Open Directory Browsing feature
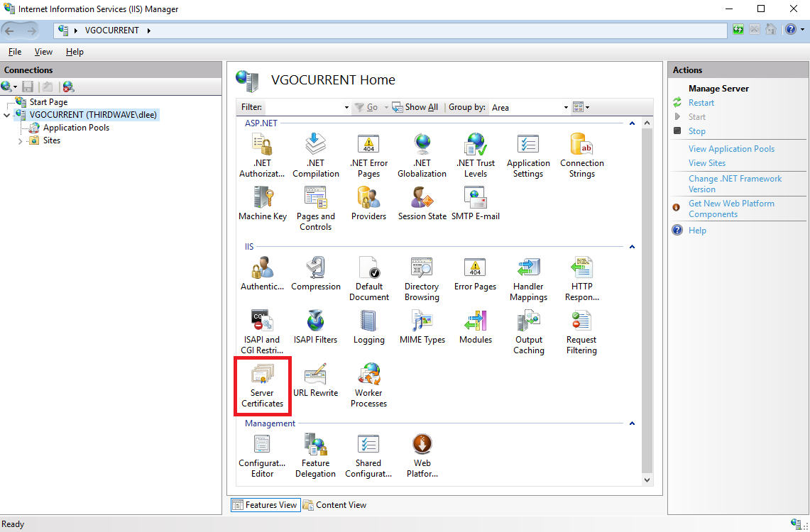Screen dimensions: 810x532 (422, 279)
